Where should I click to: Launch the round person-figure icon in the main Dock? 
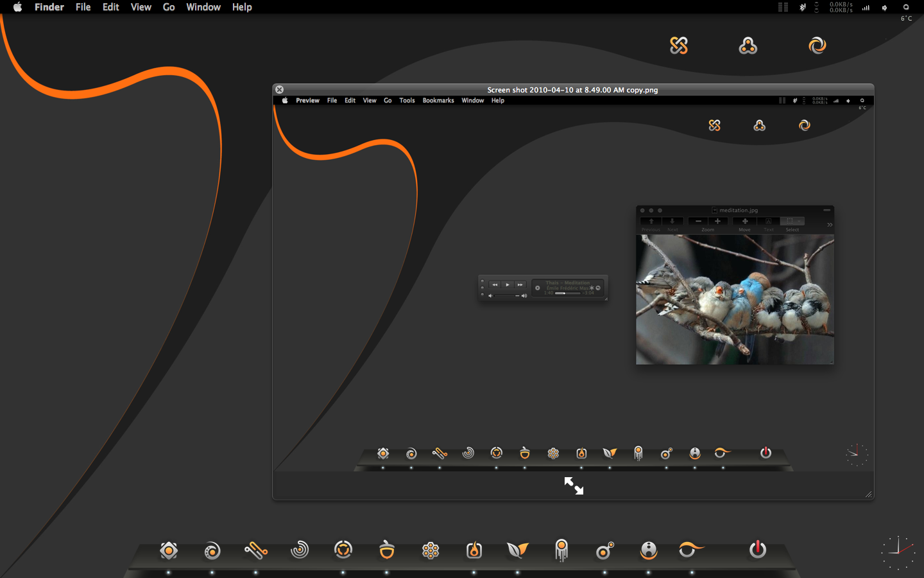tap(649, 550)
